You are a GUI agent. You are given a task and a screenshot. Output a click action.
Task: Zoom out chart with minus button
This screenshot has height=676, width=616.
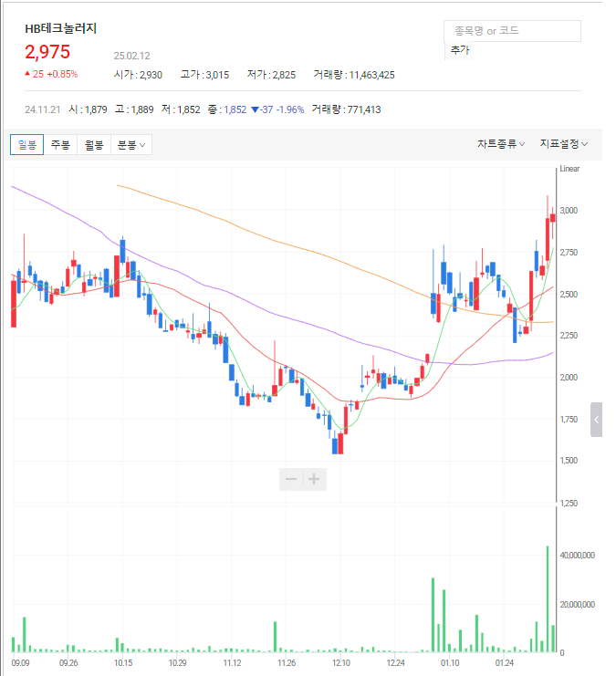[x=291, y=479]
